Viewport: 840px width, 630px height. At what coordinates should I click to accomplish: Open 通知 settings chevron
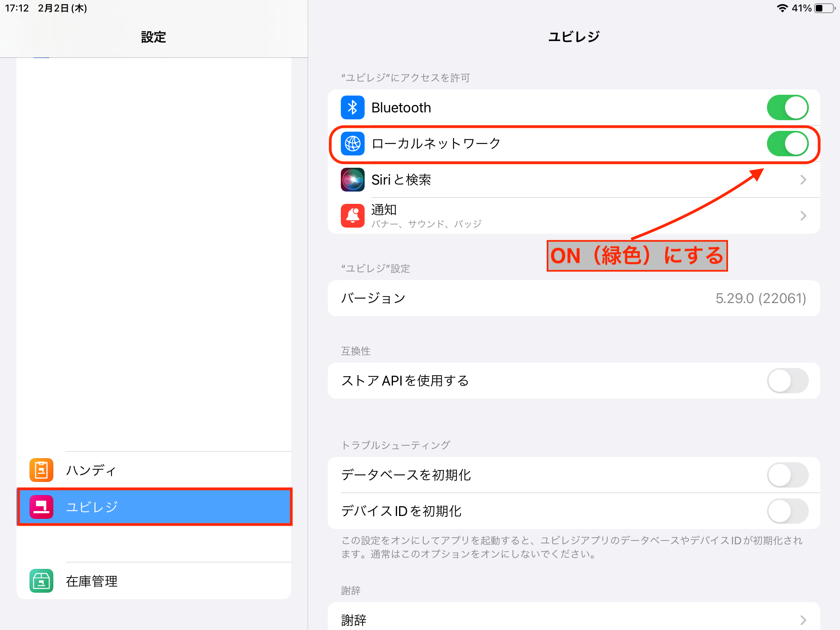(803, 216)
